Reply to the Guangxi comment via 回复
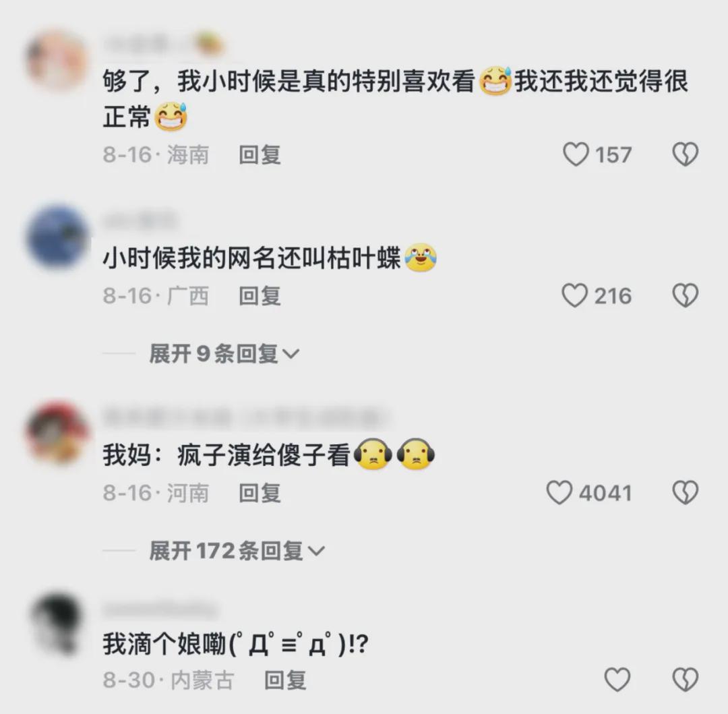The image size is (728, 714). [260, 296]
